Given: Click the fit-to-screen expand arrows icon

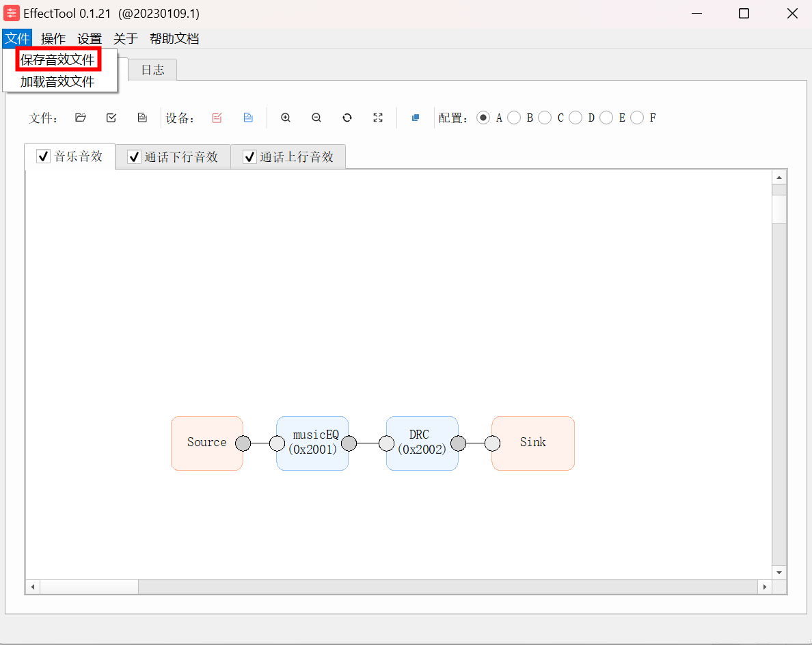Looking at the screenshot, I should click(378, 118).
